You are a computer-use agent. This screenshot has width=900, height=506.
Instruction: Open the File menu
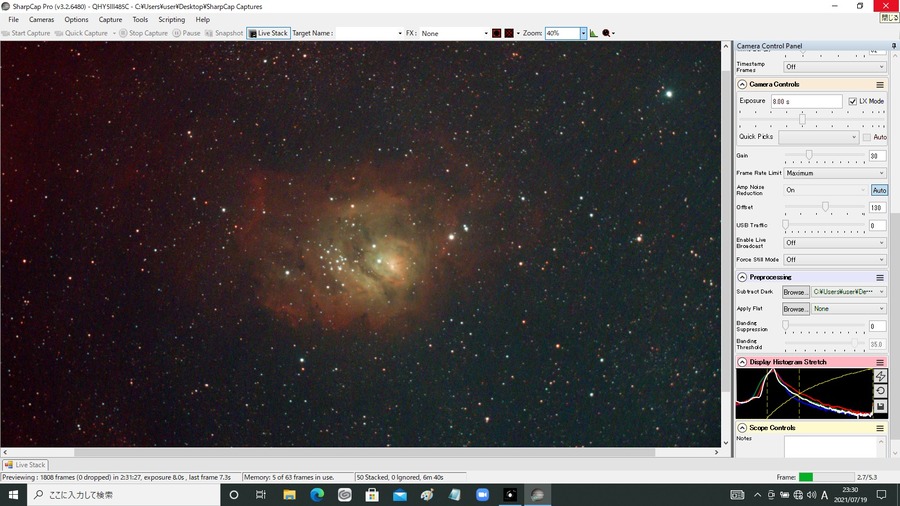pos(13,20)
